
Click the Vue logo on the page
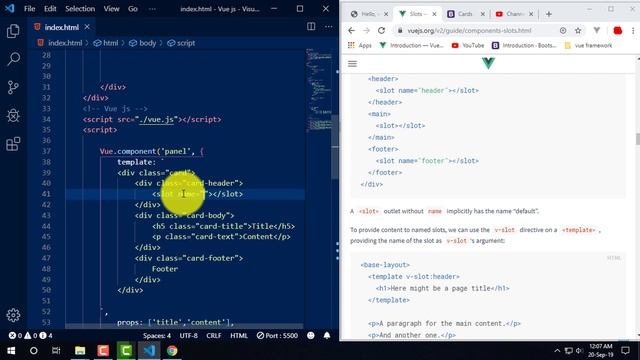[x=488, y=63]
